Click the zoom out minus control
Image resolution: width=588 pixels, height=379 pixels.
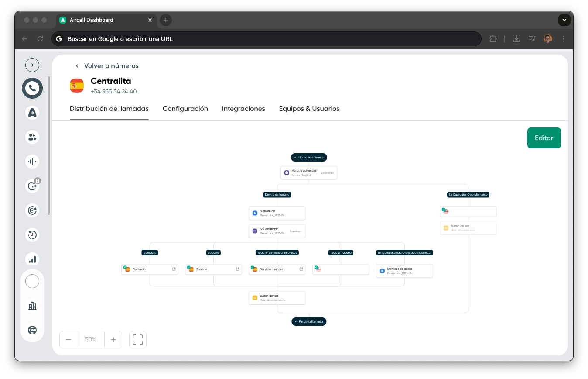(68, 339)
